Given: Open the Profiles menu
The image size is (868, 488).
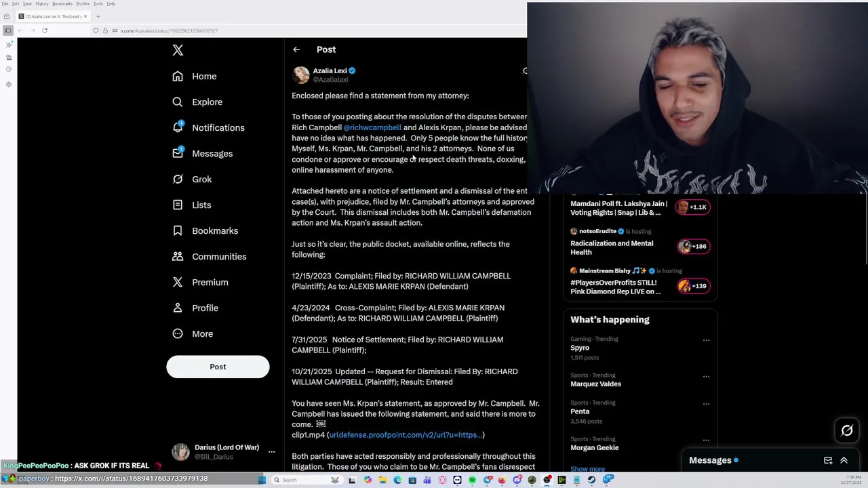Looking at the screenshot, I should pos(83,4).
